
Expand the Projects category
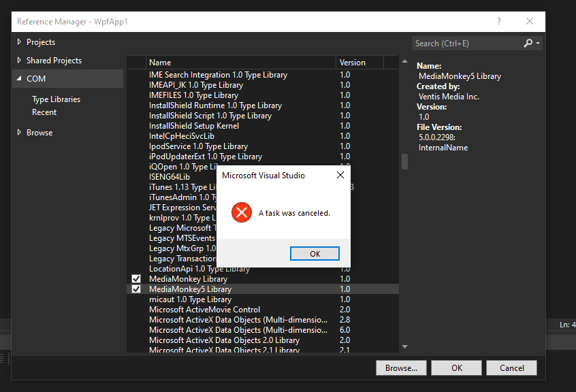tap(19, 42)
